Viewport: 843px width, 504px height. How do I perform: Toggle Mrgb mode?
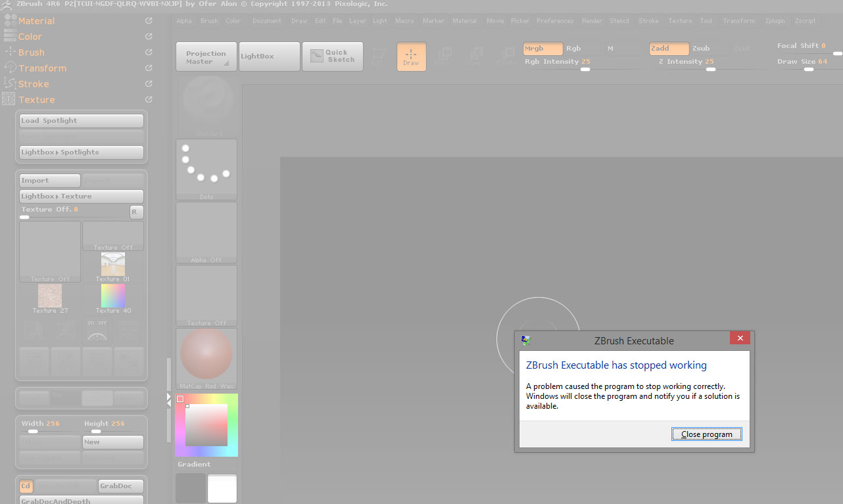543,49
